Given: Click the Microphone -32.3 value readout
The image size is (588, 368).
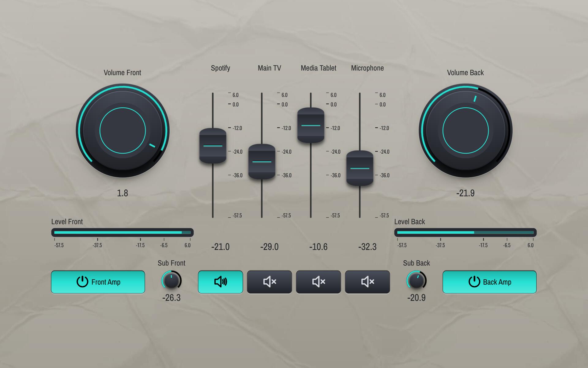Looking at the screenshot, I should (x=367, y=247).
